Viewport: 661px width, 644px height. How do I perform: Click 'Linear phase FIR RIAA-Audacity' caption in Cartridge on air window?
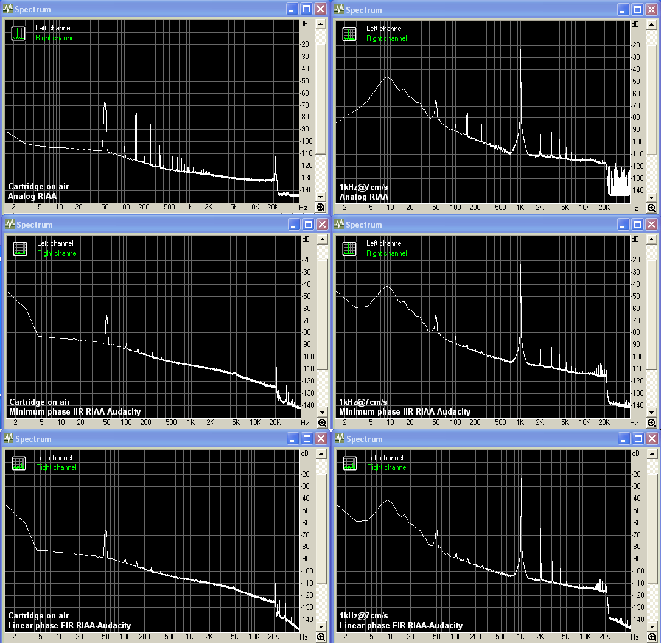click(x=69, y=626)
